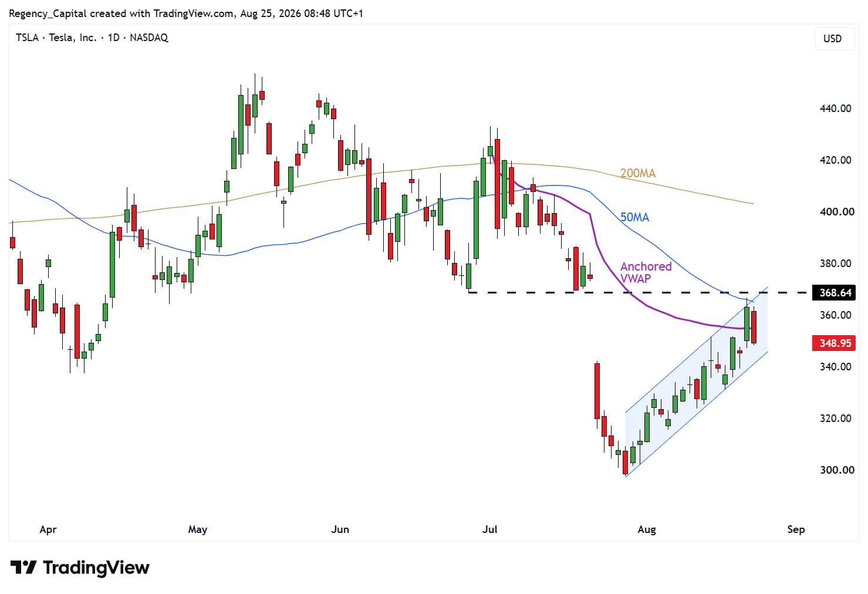Select the 368.64 price level tag
The image size is (868, 594).
click(x=835, y=293)
